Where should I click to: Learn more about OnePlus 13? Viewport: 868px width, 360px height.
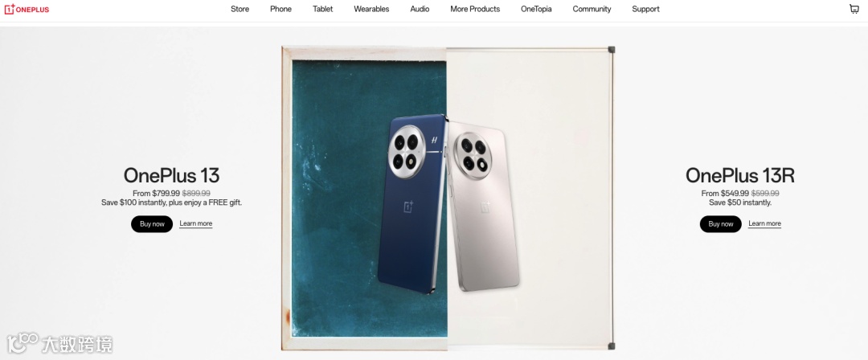tap(196, 223)
